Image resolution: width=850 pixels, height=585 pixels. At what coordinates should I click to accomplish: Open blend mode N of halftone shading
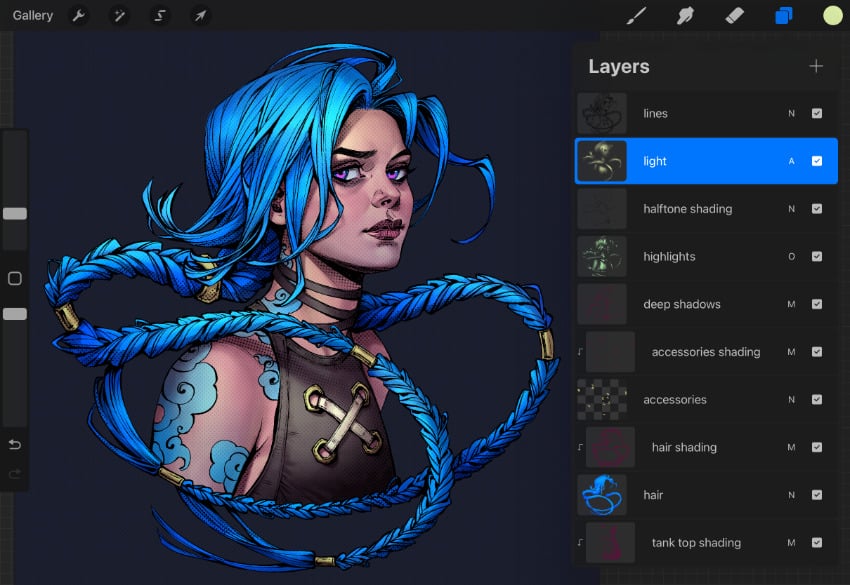point(791,209)
